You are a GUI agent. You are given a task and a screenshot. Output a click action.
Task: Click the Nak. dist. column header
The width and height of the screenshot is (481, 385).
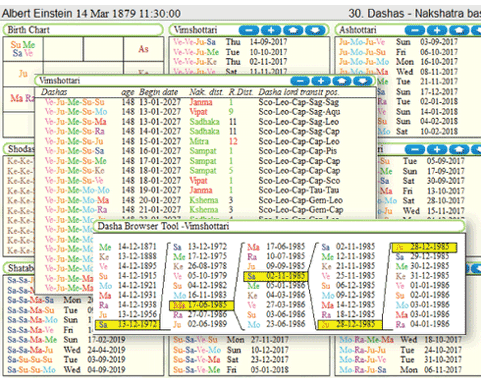206,92
